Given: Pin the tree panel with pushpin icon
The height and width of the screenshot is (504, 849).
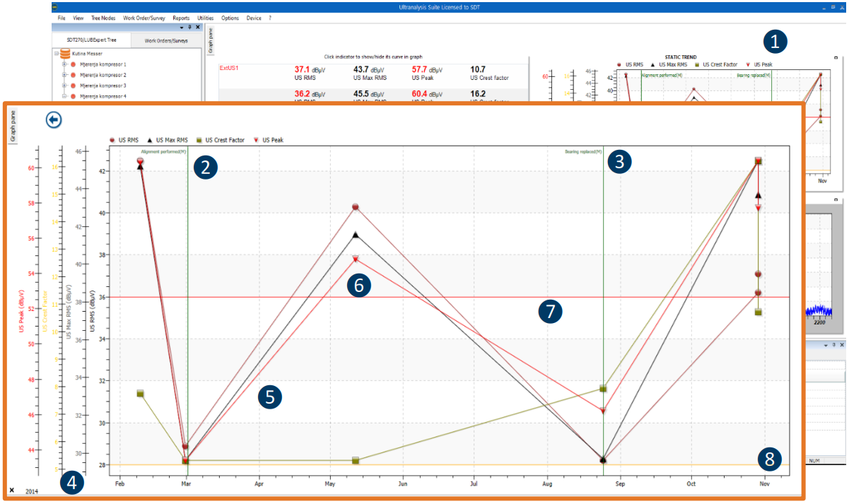Looking at the screenshot, I should (x=189, y=27).
